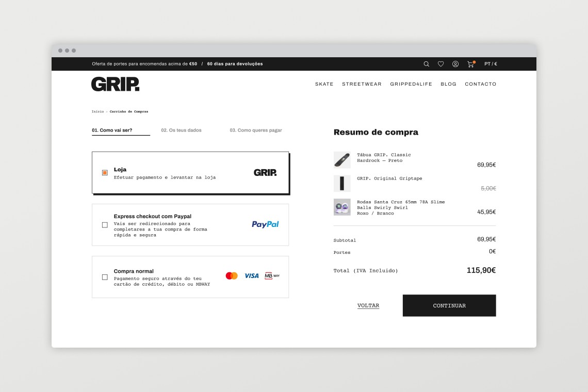Click the GRIP. logo in header
The width and height of the screenshot is (588, 392).
(116, 84)
